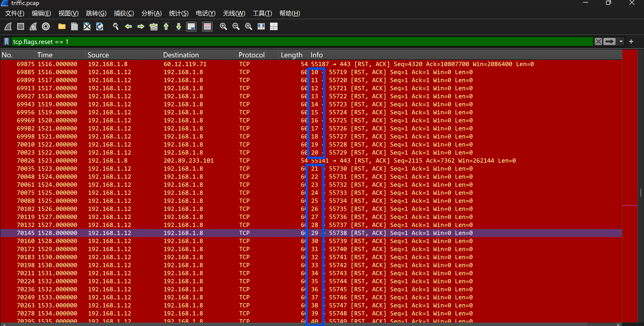Image resolution: width=644 pixels, height=326 pixels.
Task: Click into the tcp.flags.reset display filter field
Action: (x=302, y=42)
